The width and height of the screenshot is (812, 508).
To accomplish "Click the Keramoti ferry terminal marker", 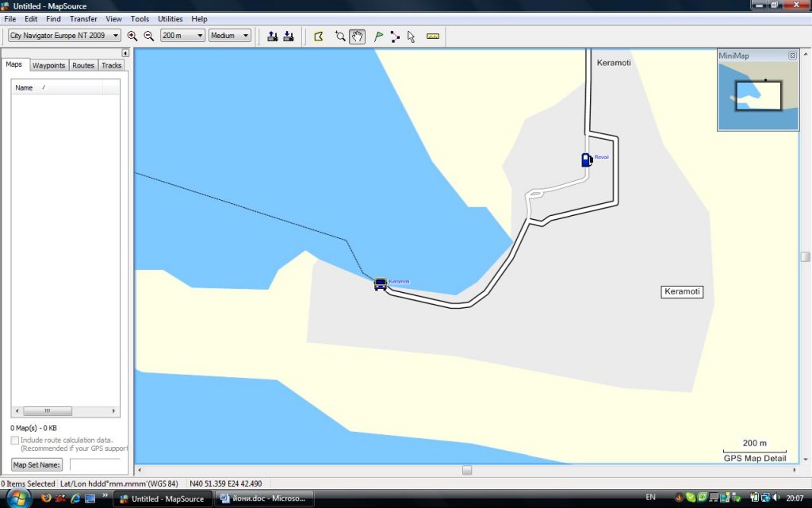I will tap(380, 283).
